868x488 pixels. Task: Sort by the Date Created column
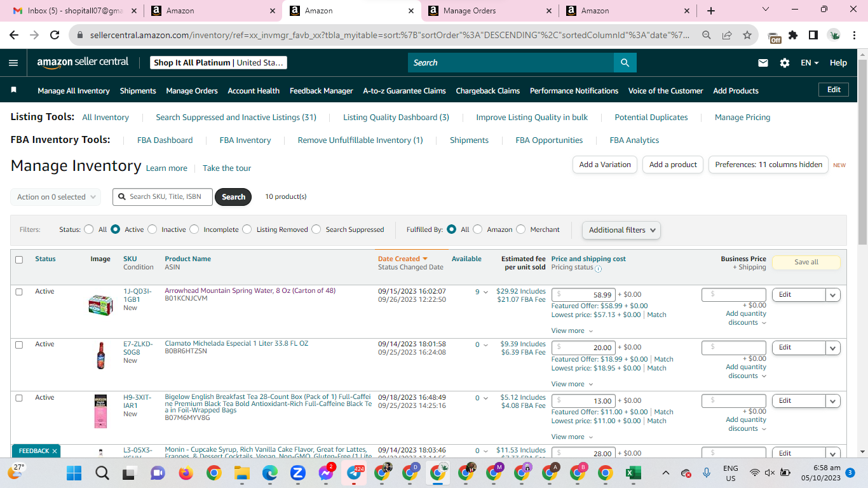tap(402, 259)
